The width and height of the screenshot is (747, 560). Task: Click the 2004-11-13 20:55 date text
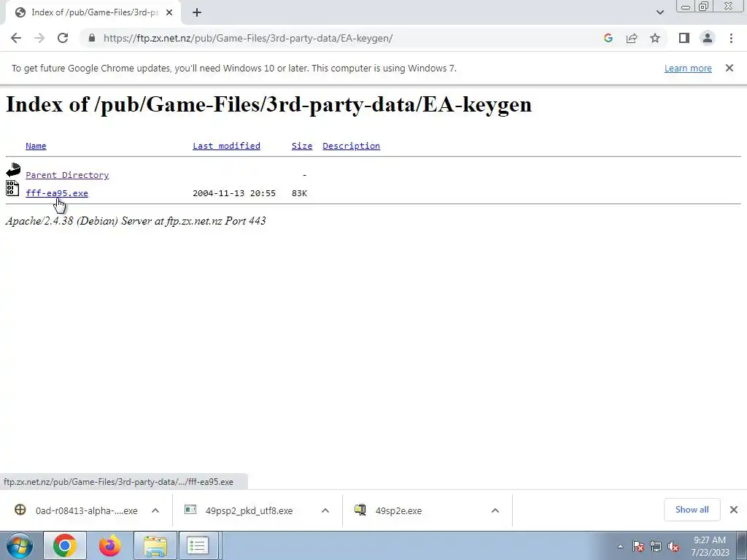(234, 192)
